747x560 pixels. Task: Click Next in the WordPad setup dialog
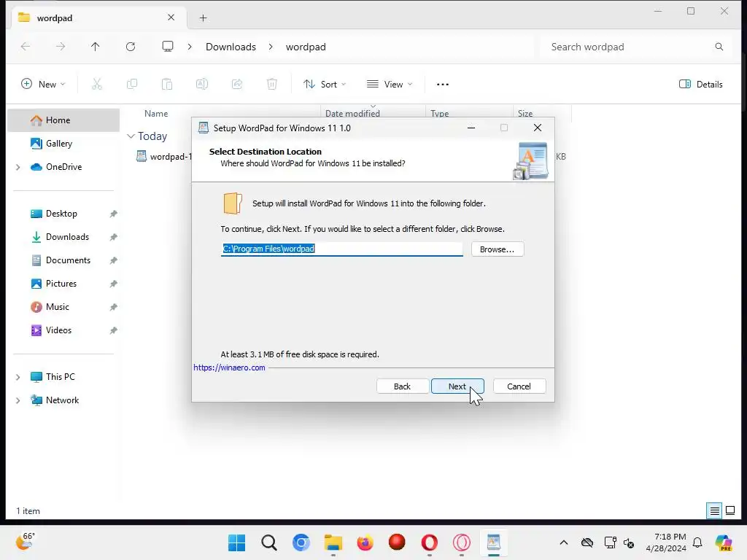tap(457, 386)
